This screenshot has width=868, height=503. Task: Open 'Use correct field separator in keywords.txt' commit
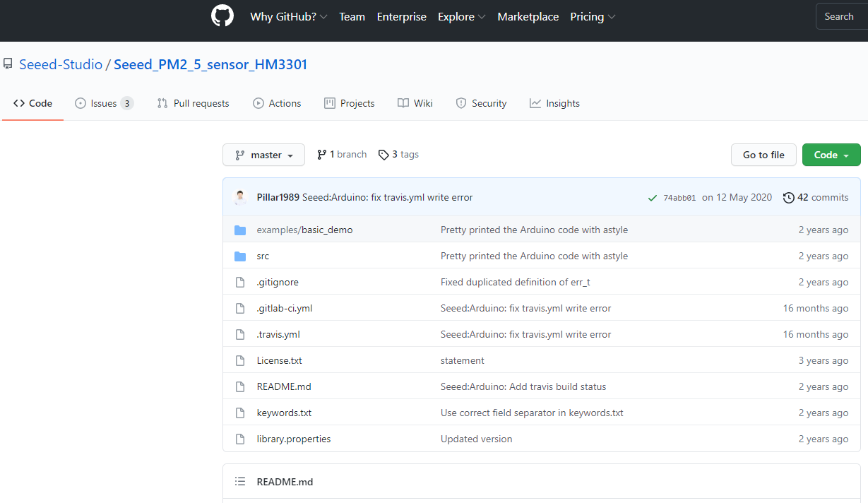click(532, 413)
